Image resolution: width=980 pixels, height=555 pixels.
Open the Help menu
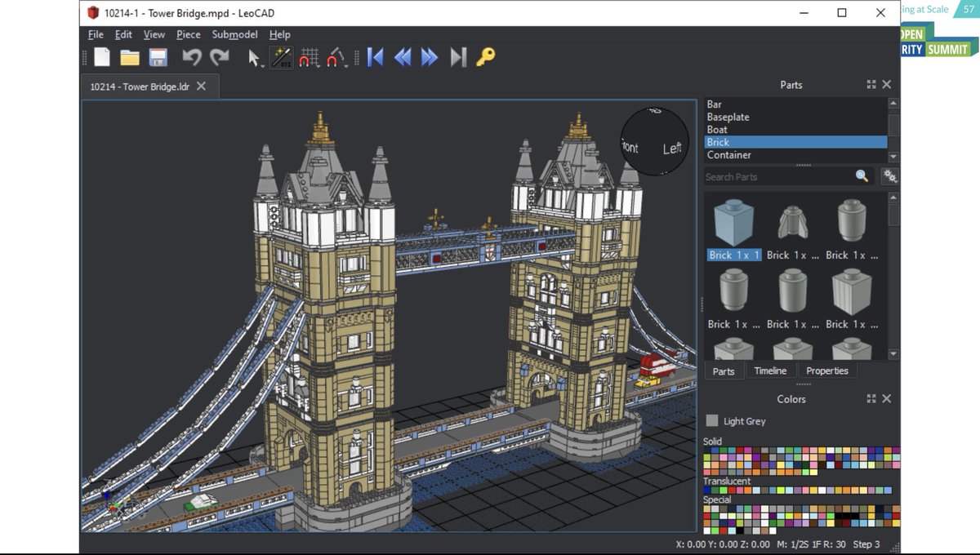(x=280, y=34)
